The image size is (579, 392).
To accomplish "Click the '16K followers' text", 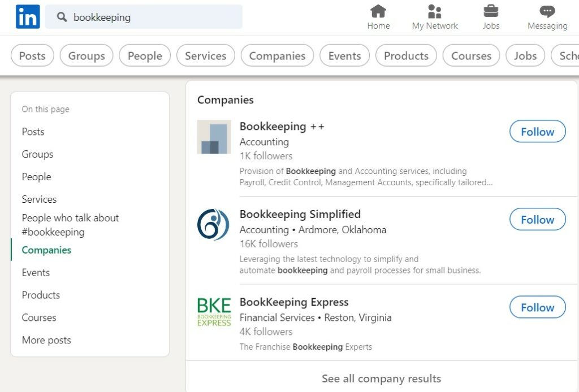I will [x=269, y=244].
